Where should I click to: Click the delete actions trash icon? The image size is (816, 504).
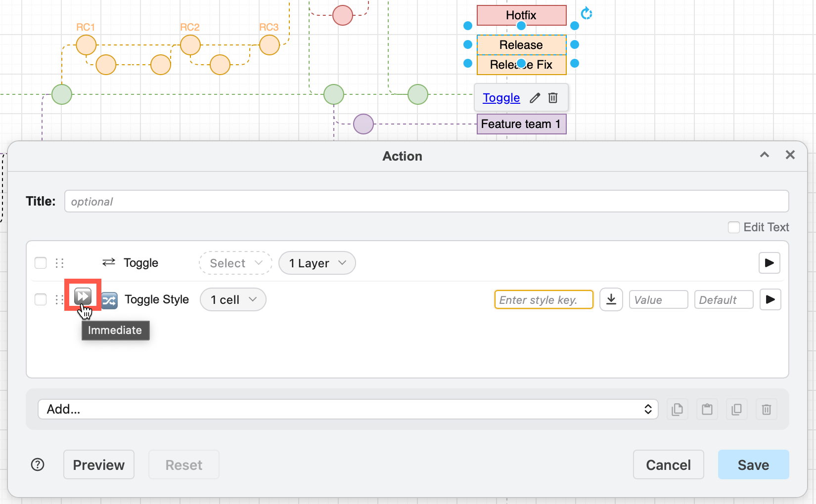point(767,409)
